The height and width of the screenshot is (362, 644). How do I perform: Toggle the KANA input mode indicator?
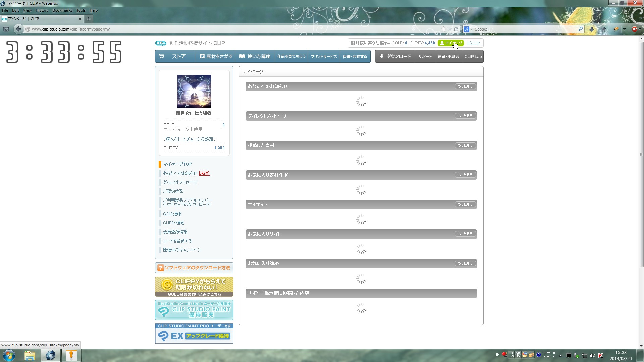(547, 357)
